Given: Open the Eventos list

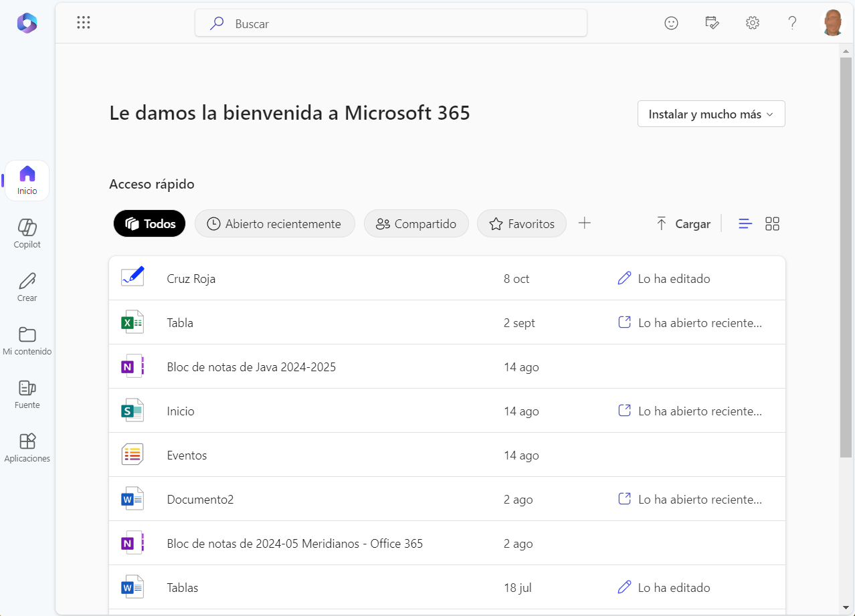Looking at the screenshot, I should point(187,455).
